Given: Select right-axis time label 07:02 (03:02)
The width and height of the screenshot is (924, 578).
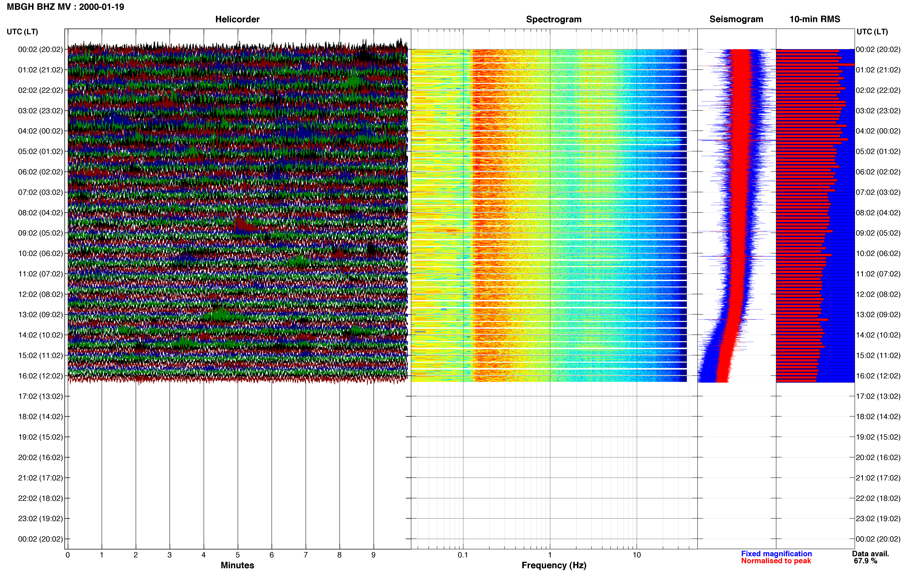Looking at the screenshot, I should click(x=878, y=192).
